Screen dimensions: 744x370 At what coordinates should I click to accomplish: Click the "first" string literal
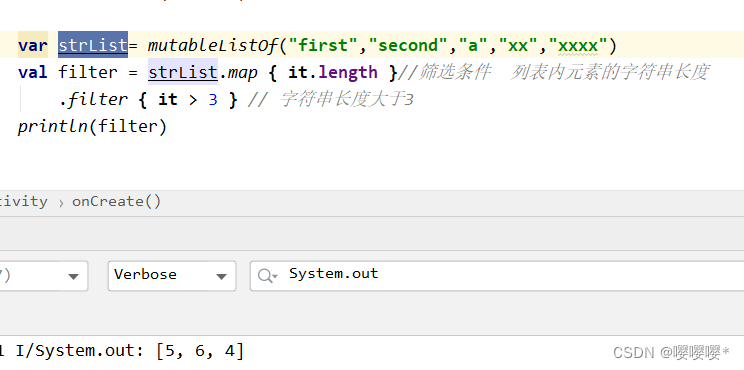pyautogui.click(x=323, y=46)
